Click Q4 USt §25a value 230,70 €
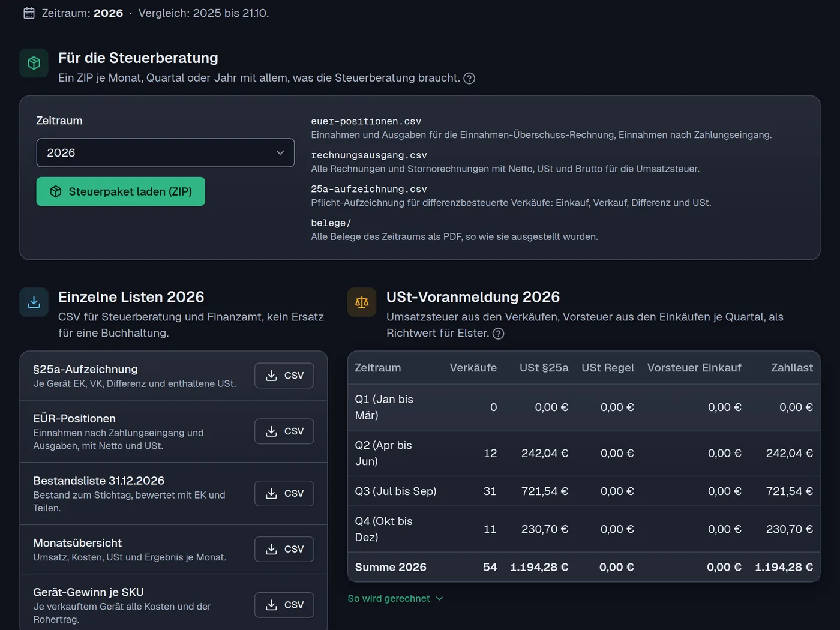This screenshot has height=630, width=840. click(545, 529)
